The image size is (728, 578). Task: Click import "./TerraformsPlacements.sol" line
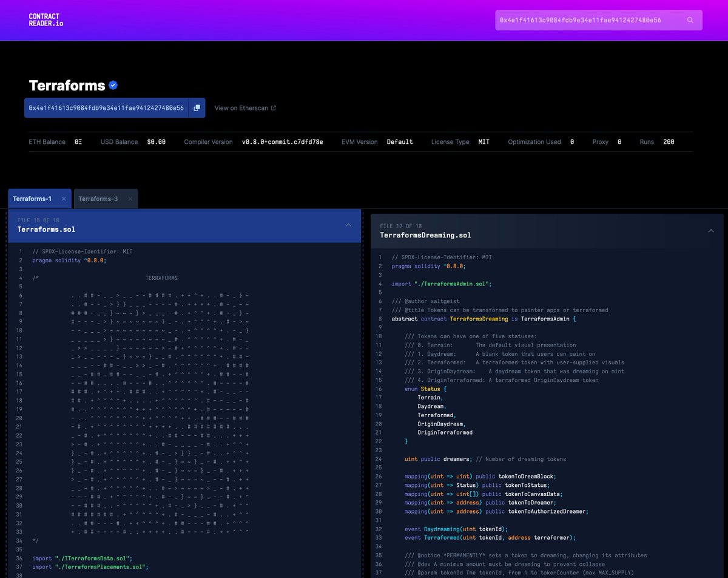[90, 566]
